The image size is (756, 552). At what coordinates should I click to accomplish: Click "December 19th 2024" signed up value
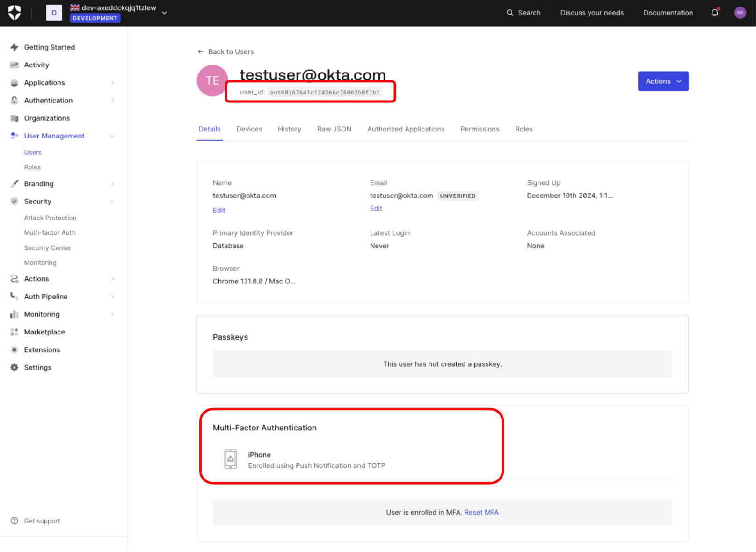570,196
